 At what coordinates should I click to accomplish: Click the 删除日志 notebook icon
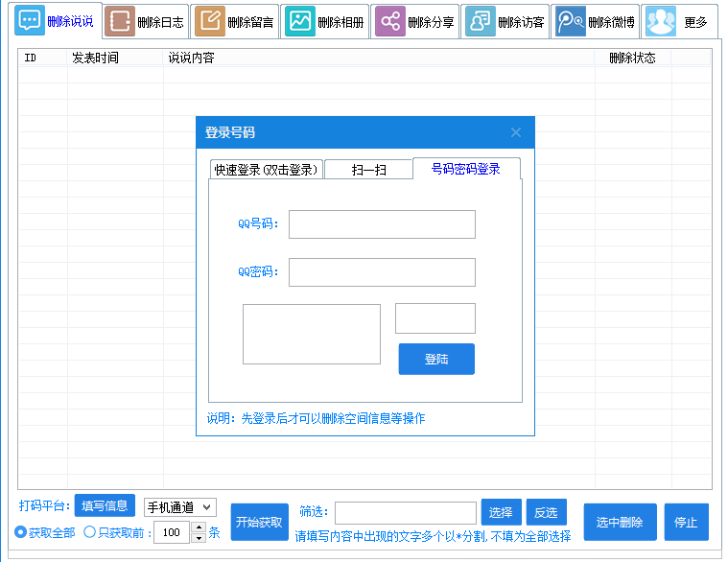[120, 21]
